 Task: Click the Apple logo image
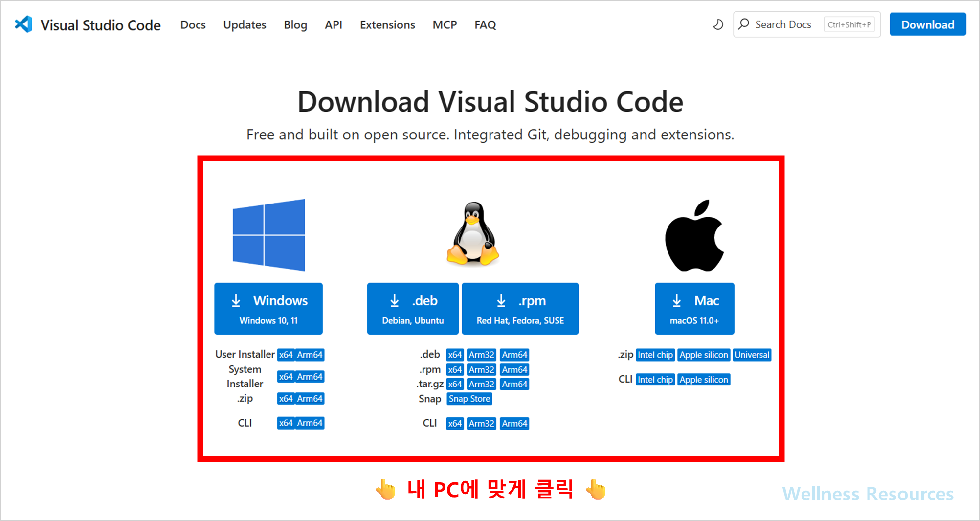[x=694, y=235]
